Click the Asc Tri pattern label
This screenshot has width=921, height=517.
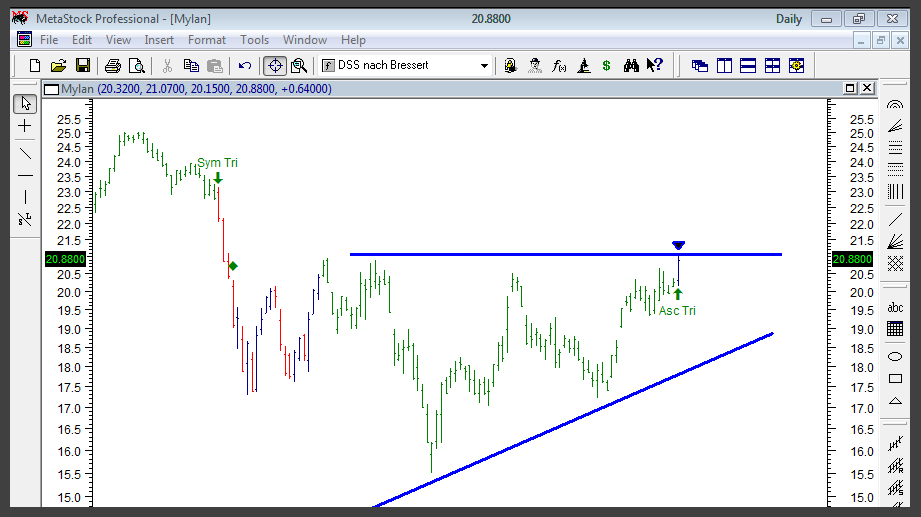pos(677,311)
